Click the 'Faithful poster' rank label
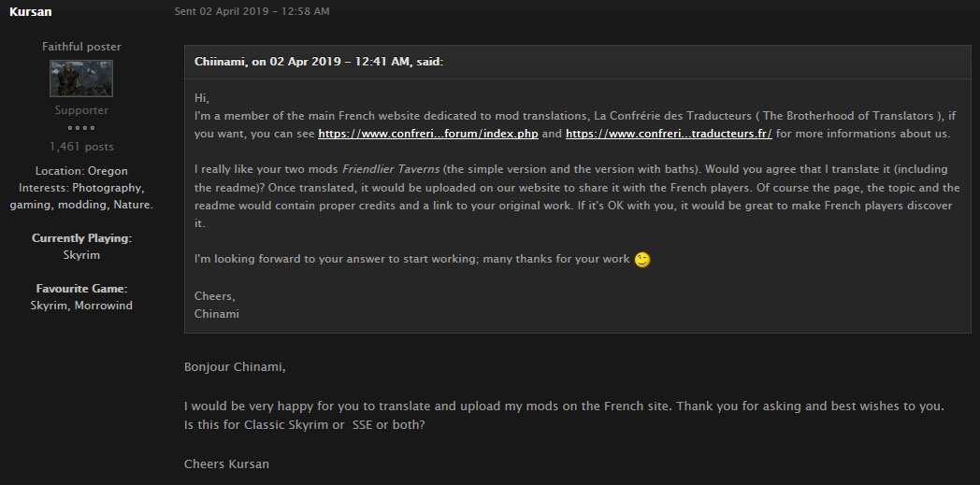 82,47
